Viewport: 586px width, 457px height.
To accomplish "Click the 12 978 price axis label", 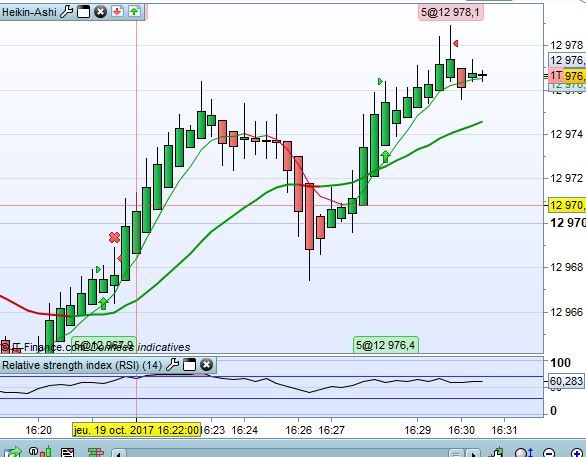I will pyautogui.click(x=566, y=45).
